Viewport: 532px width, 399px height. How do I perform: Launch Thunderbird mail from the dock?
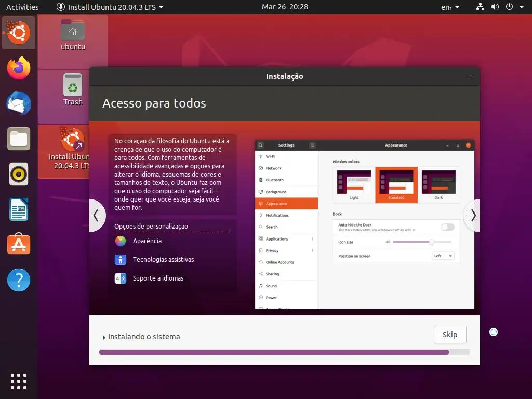19,103
